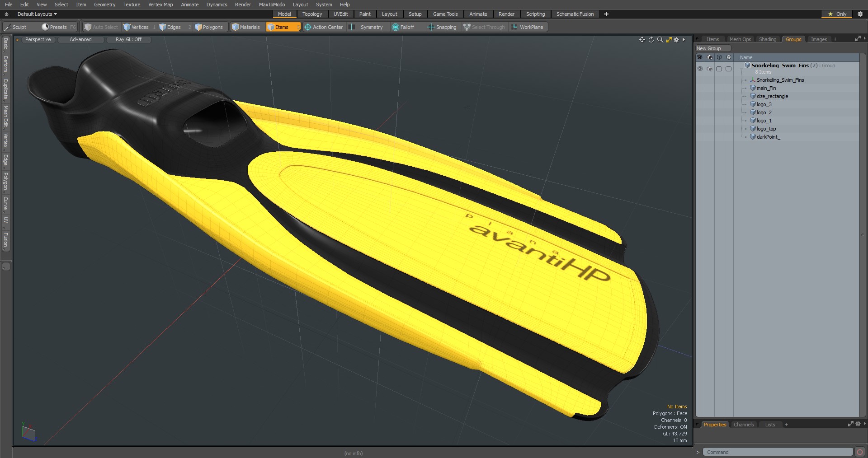Toggle Select Through
The height and width of the screenshot is (458, 868).
(x=484, y=27)
